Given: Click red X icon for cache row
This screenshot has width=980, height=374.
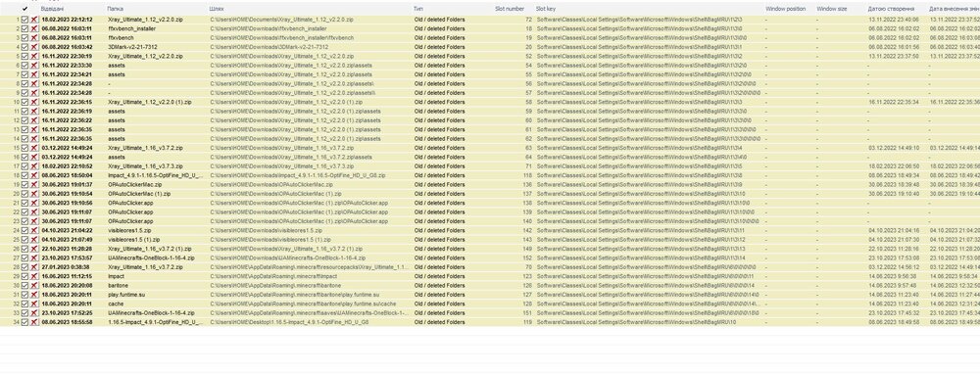Looking at the screenshot, I should (x=35, y=304).
